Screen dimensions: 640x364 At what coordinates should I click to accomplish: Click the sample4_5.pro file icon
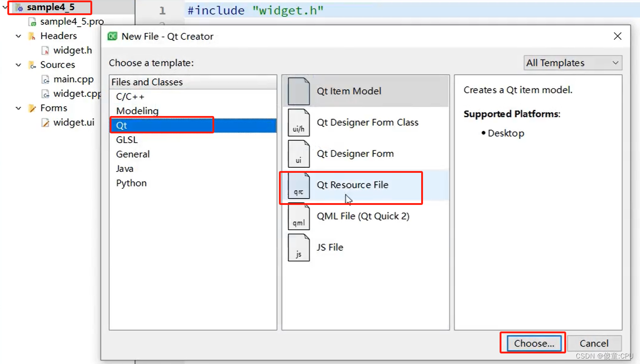32,22
